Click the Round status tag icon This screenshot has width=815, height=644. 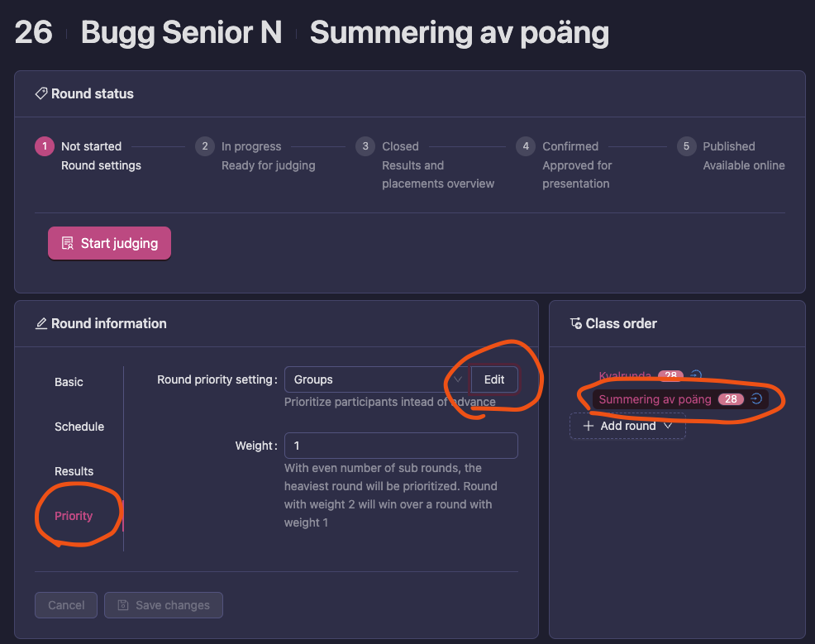41,94
